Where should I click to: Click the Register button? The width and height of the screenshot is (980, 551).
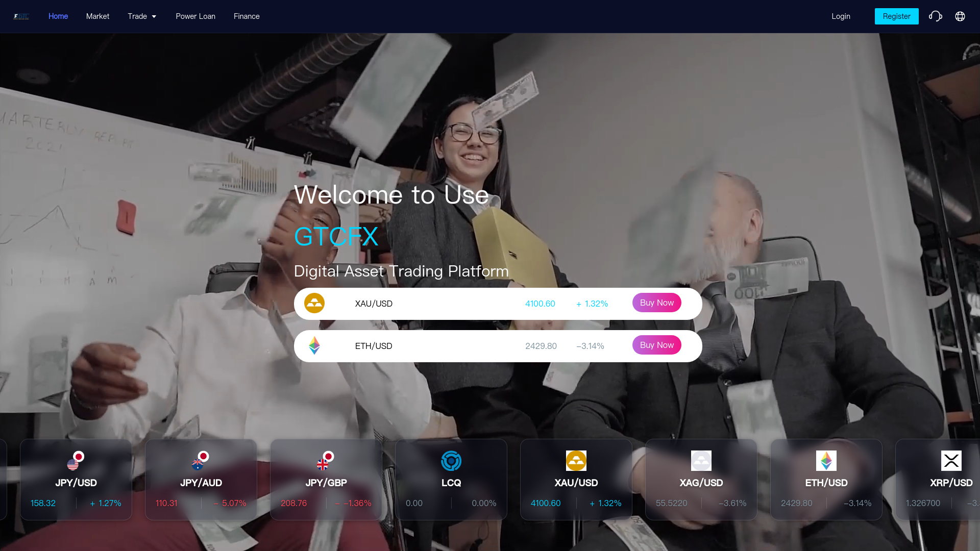pyautogui.click(x=896, y=16)
